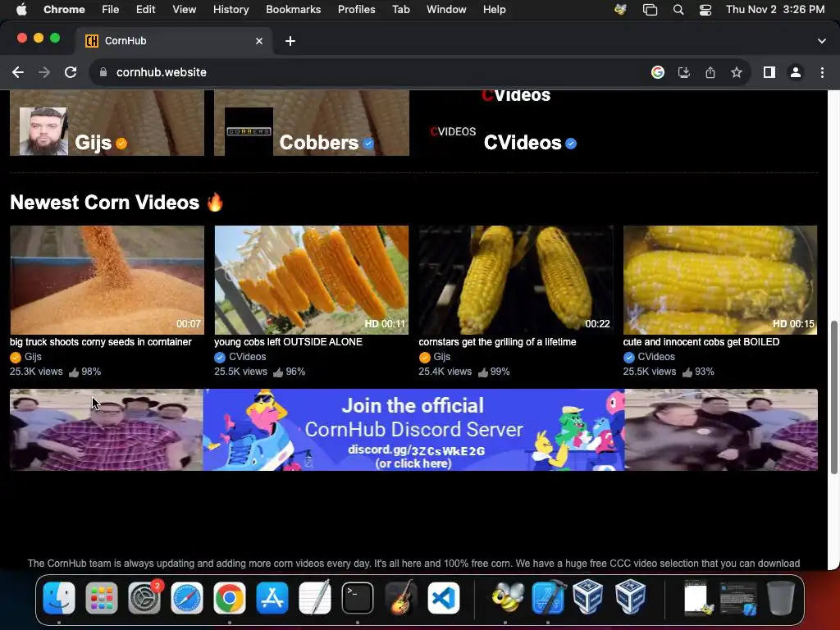Reload the cornhub.website page
840x630 pixels.
pos(71,72)
